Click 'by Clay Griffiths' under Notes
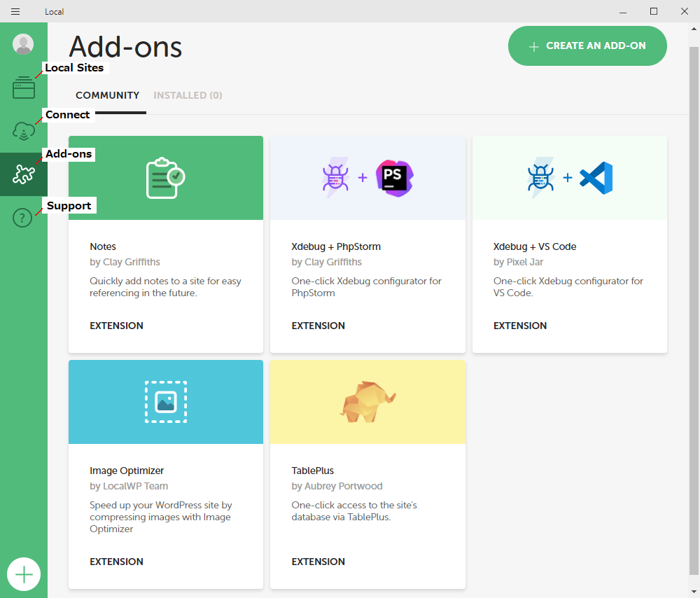This screenshot has height=598, width=700. [125, 262]
